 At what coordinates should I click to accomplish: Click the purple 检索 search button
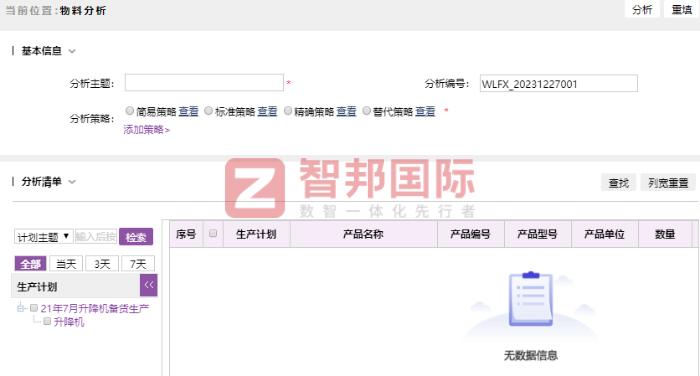136,237
